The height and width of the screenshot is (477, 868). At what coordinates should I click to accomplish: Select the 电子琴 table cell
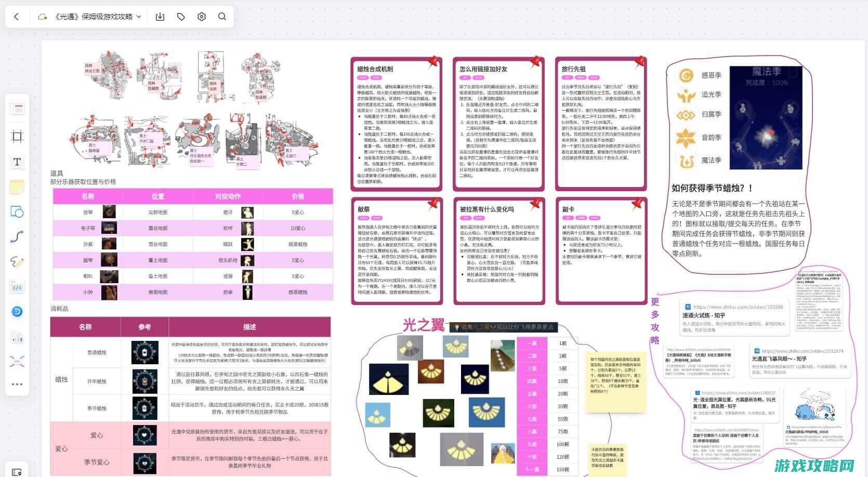(x=88, y=228)
